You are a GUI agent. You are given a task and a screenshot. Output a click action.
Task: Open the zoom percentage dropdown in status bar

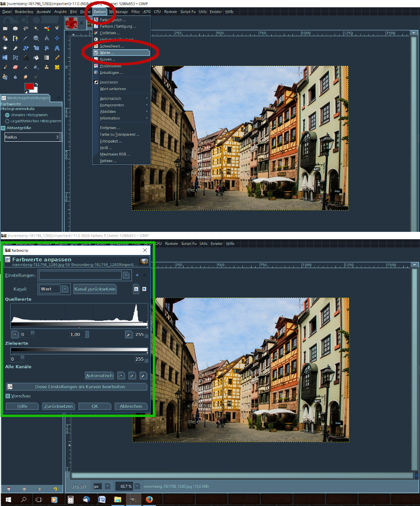pos(137,486)
